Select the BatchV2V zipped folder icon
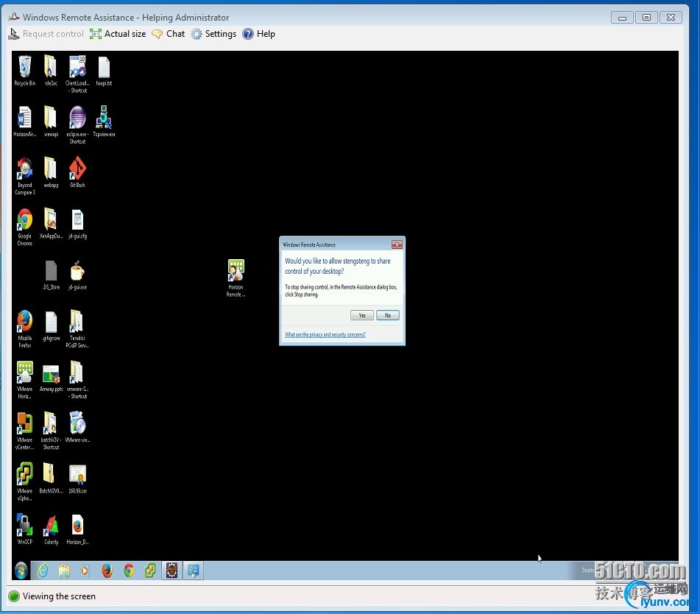The height and width of the screenshot is (614, 700). pyautogui.click(x=51, y=479)
